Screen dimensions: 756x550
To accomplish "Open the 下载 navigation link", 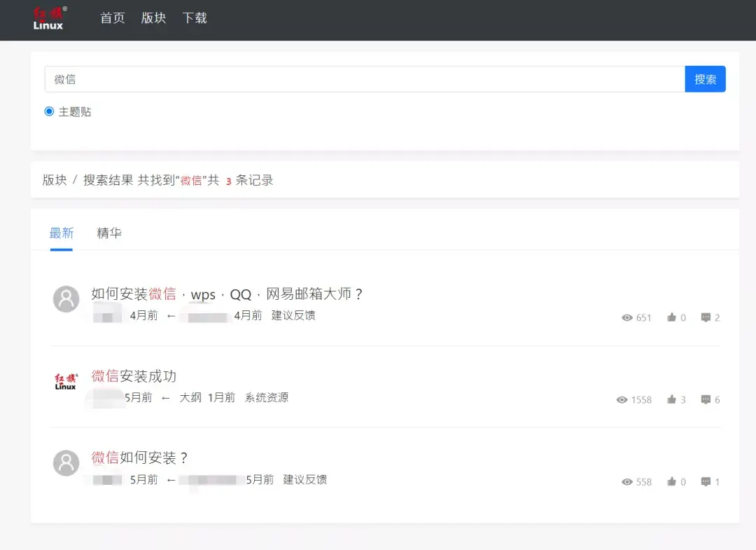I will click(195, 18).
